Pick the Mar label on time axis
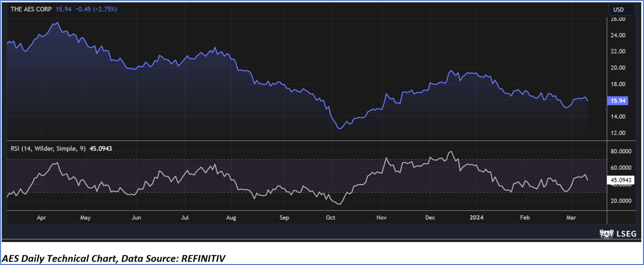Screen dimensions: 644x265 point(570,217)
